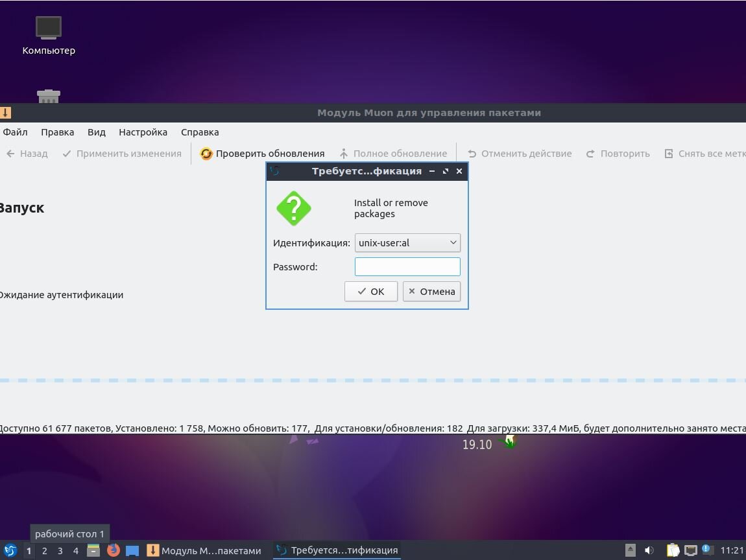Click the Запуск heading
Screen dimensions: 746x560
(21, 208)
